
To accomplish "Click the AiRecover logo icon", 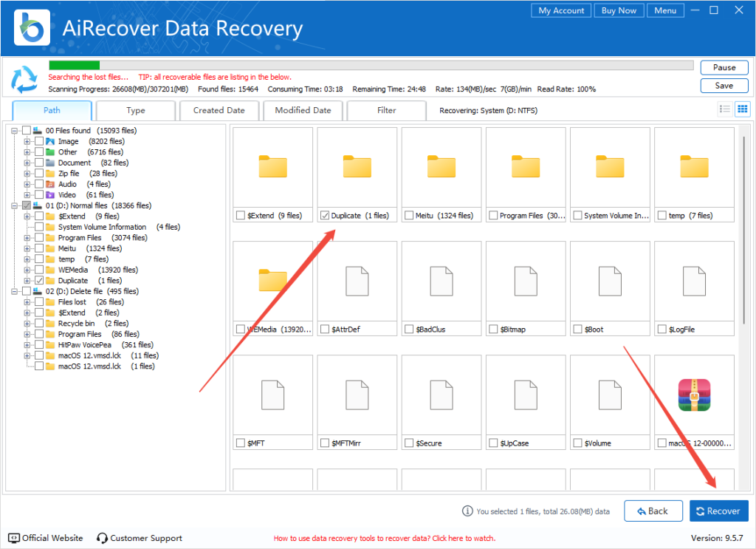I will pos(32,28).
